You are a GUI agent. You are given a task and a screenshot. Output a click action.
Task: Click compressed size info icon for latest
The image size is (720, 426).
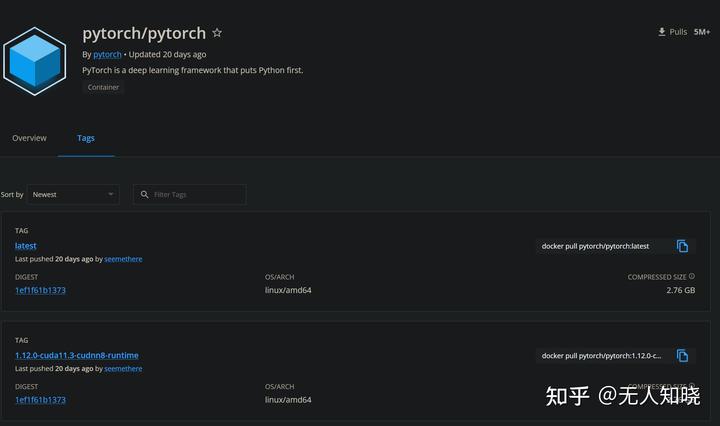point(692,276)
